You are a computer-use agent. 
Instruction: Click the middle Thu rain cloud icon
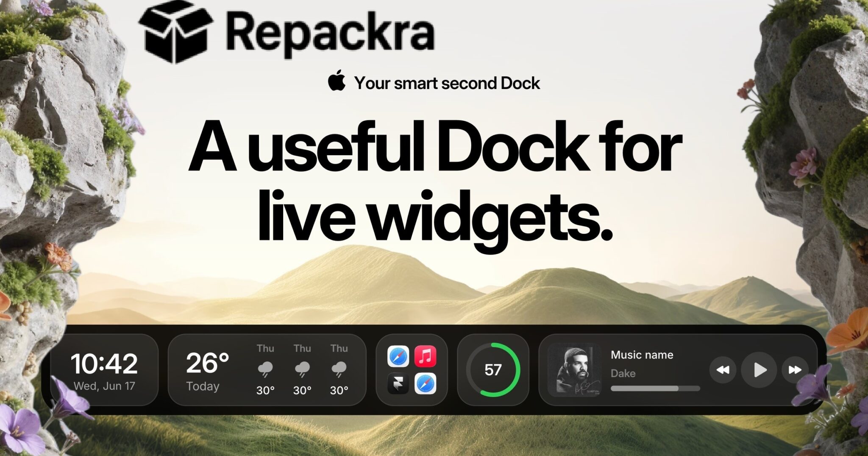point(302,369)
